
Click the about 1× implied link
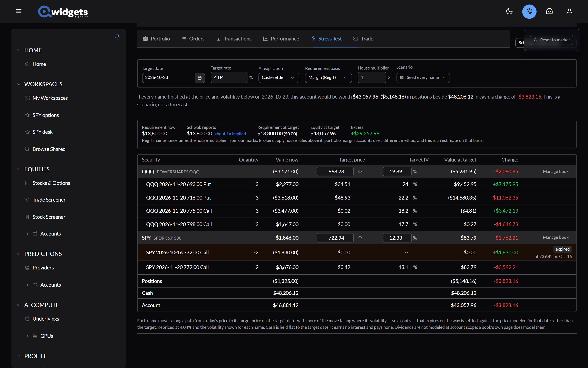(x=230, y=134)
